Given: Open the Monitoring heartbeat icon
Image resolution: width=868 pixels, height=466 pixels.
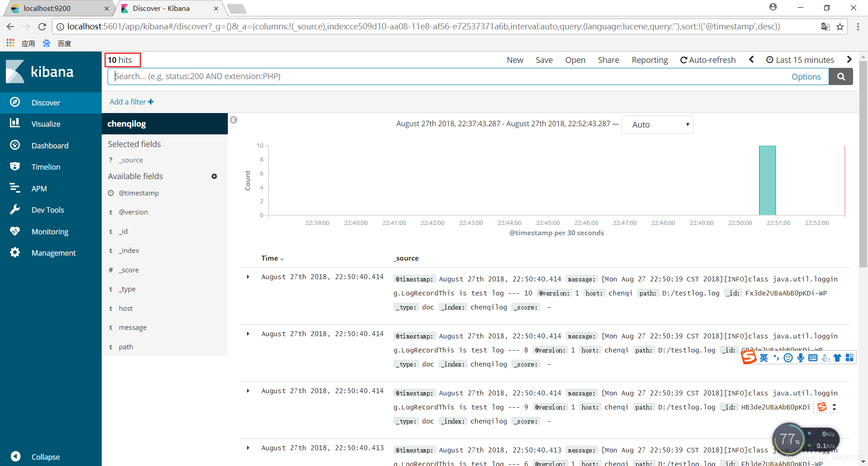Looking at the screenshot, I should point(15,231).
